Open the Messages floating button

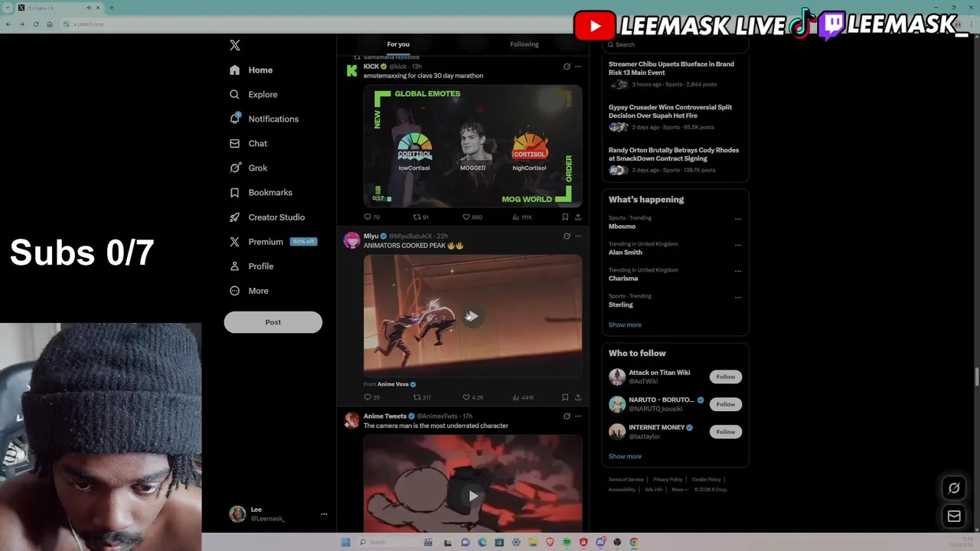[x=954, y=517]
